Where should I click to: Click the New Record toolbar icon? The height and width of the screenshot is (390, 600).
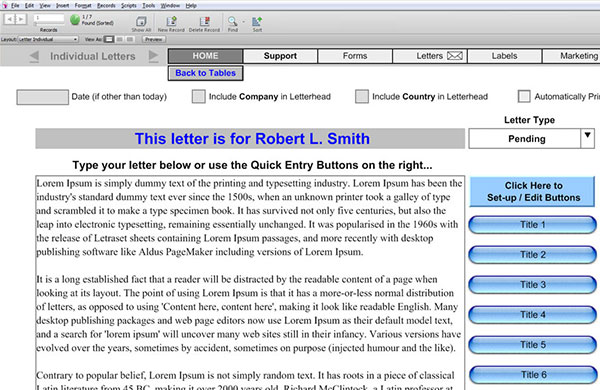point(171,21)
